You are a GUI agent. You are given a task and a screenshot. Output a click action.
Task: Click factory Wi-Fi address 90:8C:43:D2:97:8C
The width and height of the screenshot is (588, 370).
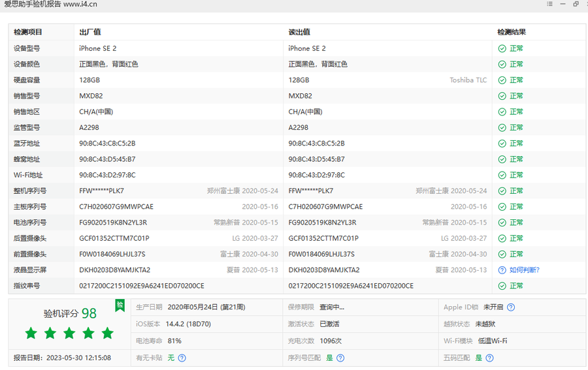click(107, 175)
